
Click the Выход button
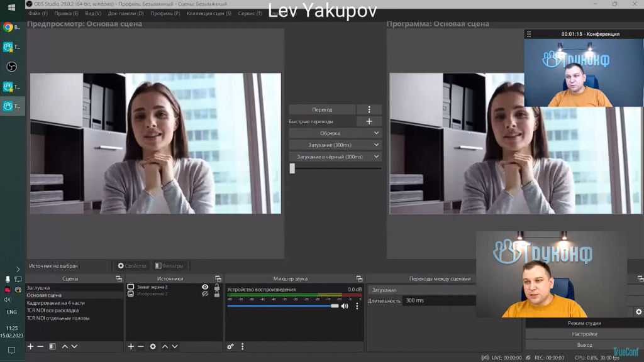click(x=584, y=345)
